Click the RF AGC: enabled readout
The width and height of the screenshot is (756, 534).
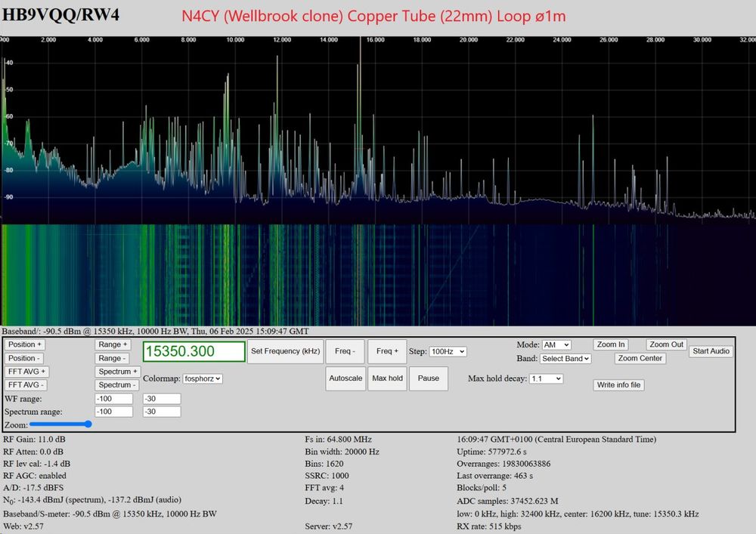point(35,476)
